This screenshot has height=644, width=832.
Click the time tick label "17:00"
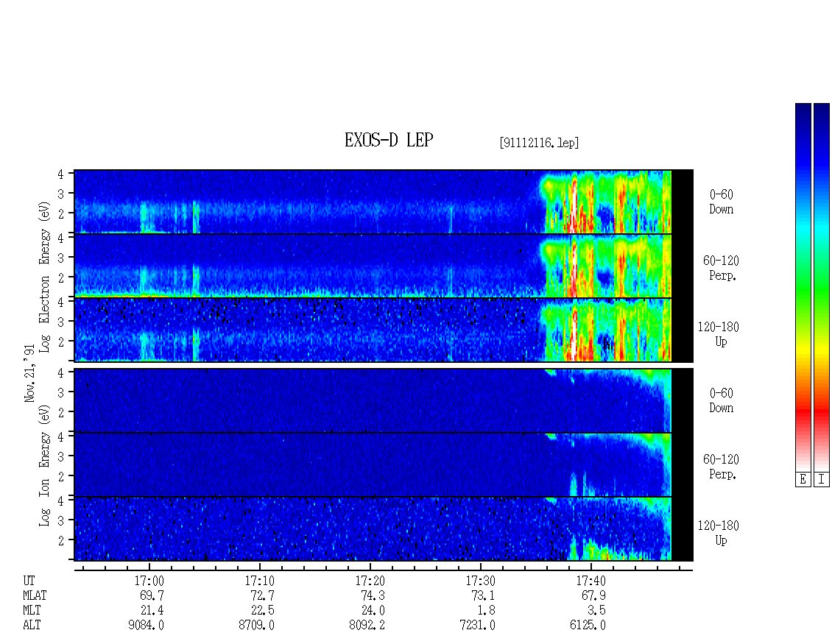coord(149,581)
